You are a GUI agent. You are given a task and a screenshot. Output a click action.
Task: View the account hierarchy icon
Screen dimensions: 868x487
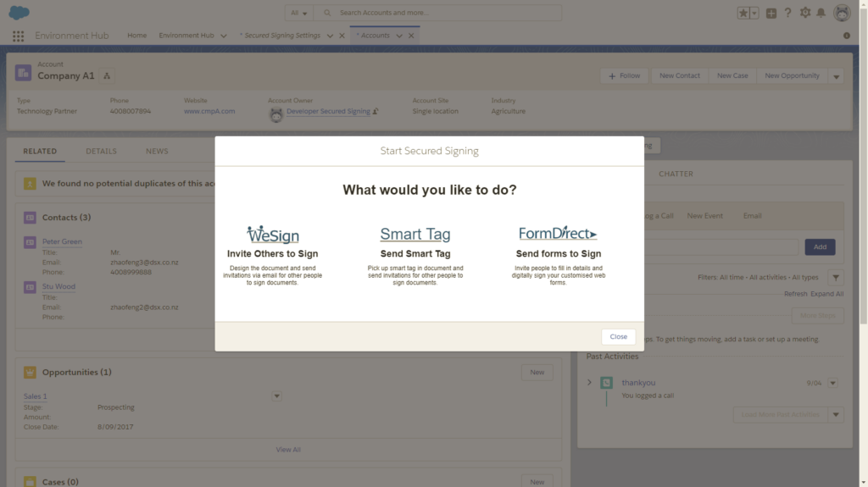click(x=107, y=76)
